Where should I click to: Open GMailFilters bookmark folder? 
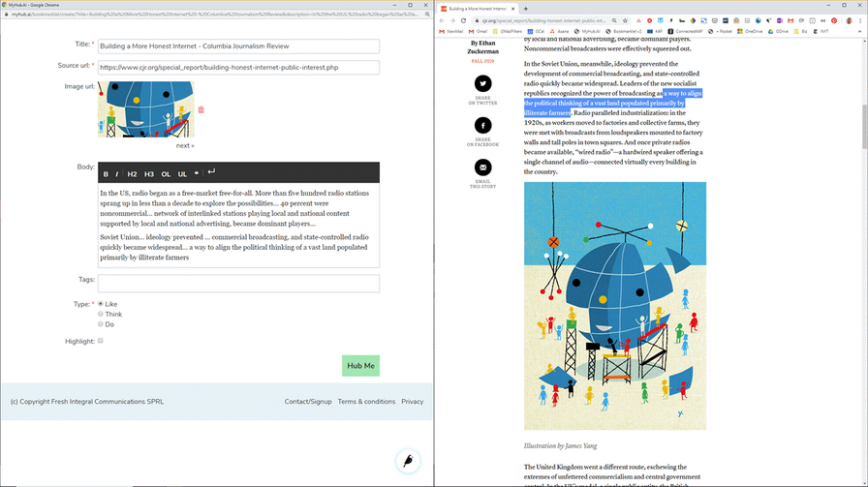tap(508, 32)
